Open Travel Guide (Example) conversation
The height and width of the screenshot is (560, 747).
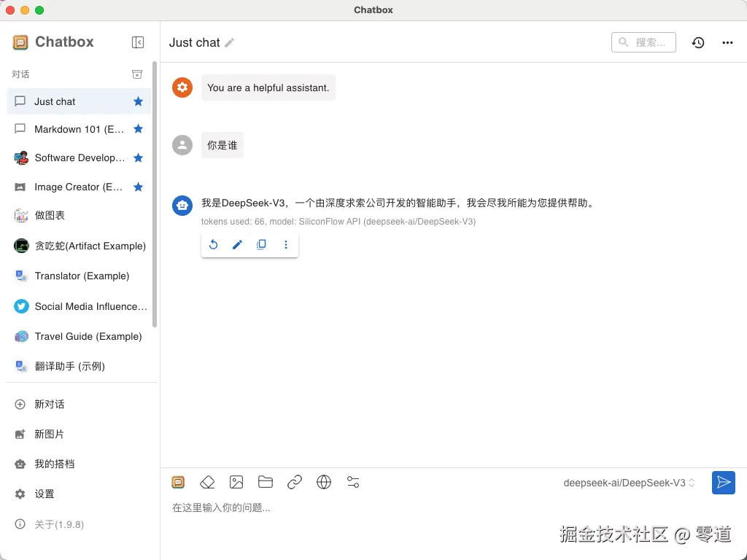[79, 337]
